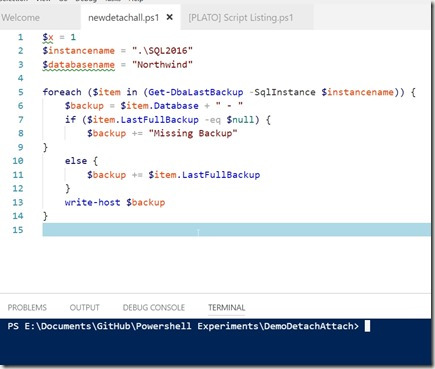Open the DEBUG CONSOLE panel tab
The height and width of the screenshot is (369, 435).
tap(154, 307)
